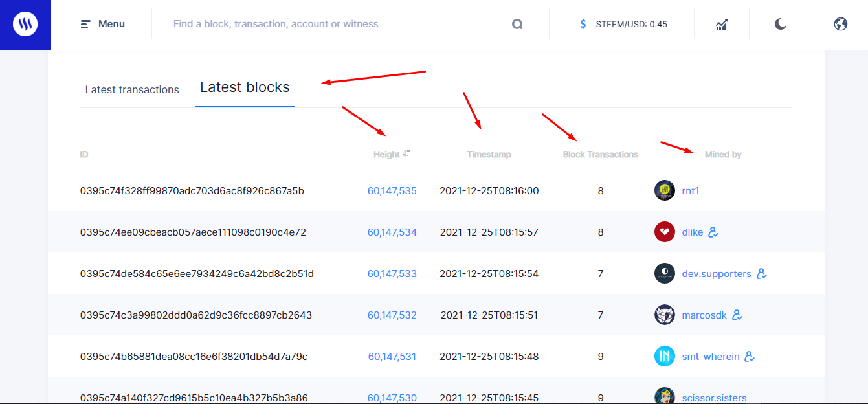Open block height 60,147,531
Viewport: 868px width, 404px height.
tap(392, 357)
